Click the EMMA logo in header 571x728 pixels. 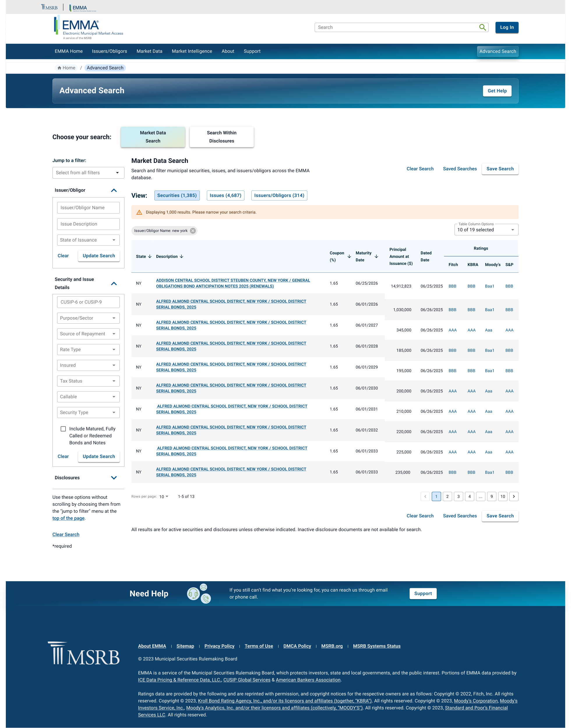[88, 28]
